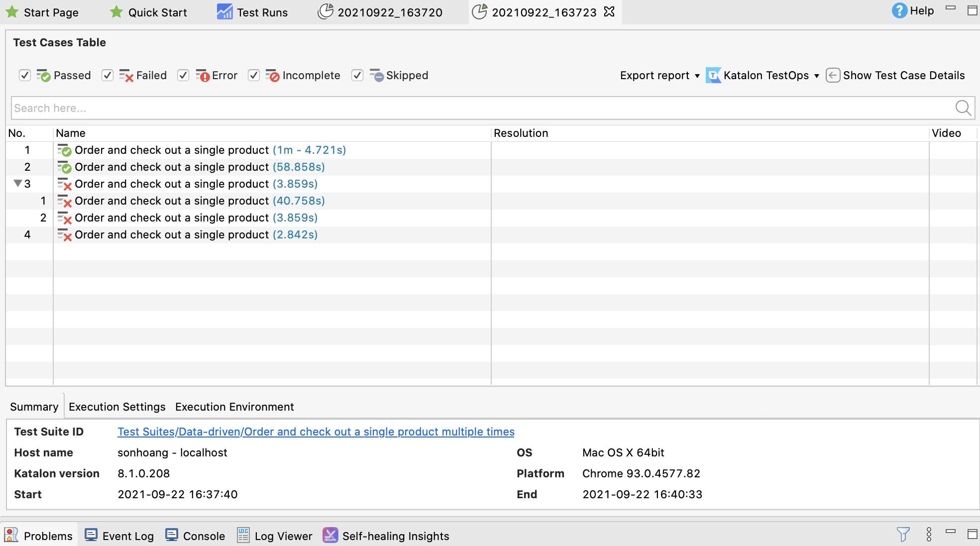Viewport: 980px width, 546px height.
Task: Open the Export report dropdown
Action: coord(659,75)
